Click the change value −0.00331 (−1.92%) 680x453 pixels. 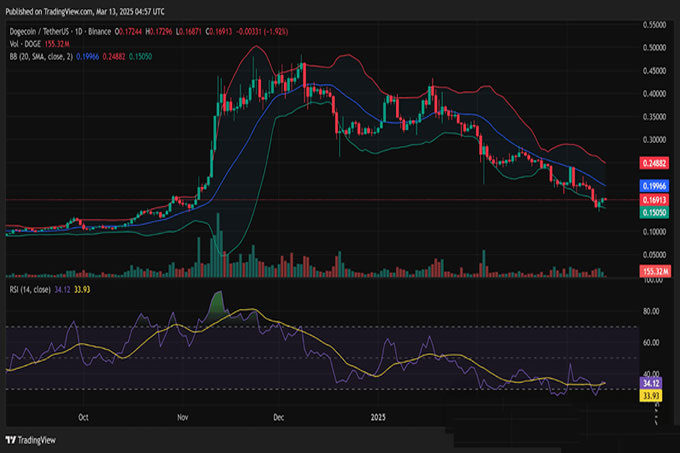pyautogui.click(x=262, y=32)
